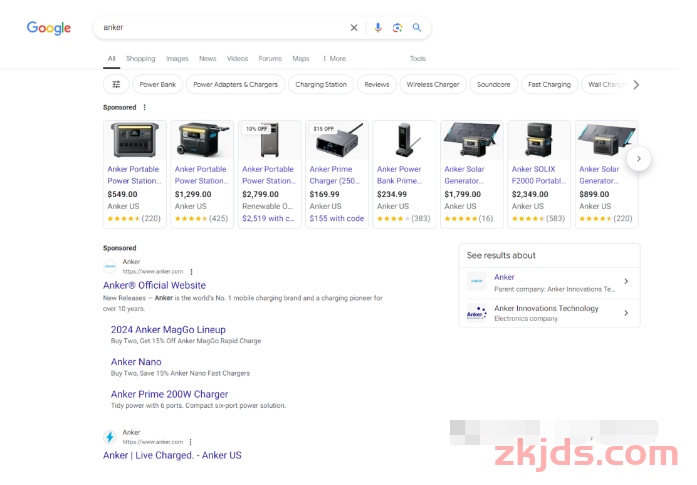Viewport: 697px width, 485px height.
Task: Open Anker® Official Website link
Action: (x=154, y=285)
